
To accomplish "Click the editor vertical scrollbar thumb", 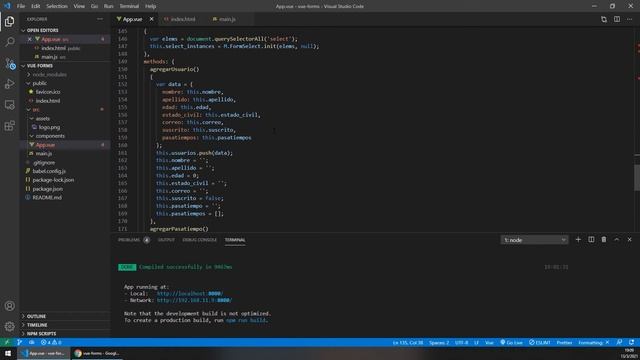I will [637, 177].
